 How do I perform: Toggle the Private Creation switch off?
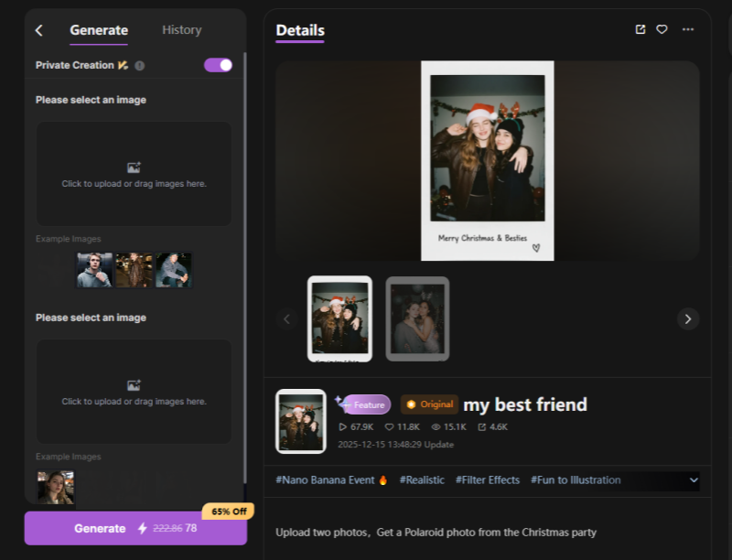pyautogui.click(x=218, y=65)
